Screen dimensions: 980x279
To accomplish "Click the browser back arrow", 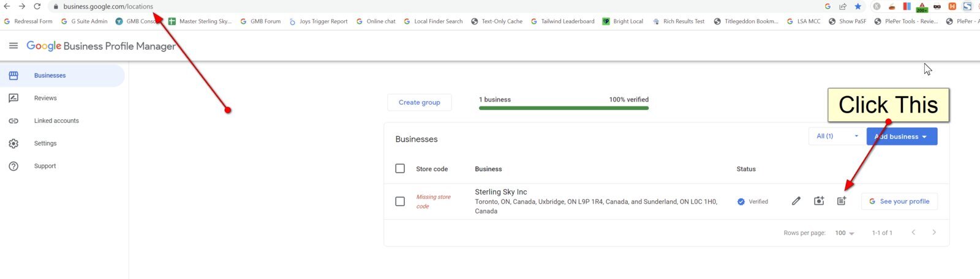I will click(x=7, y=6).
